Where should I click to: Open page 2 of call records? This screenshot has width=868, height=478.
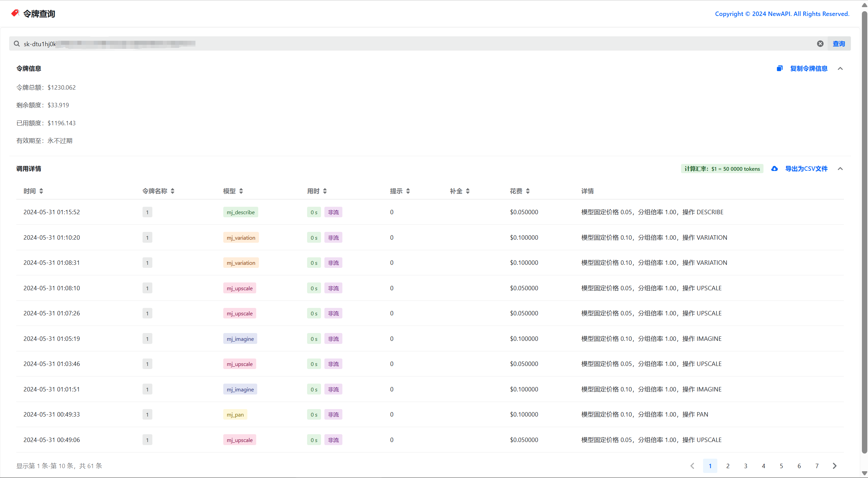pyautogui.click(x=728, y=466)
